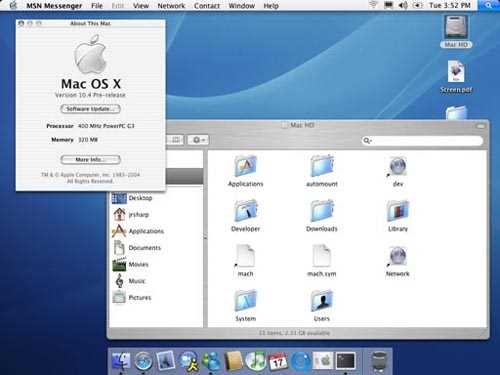This screenshot has height=375, width=500.
Task: Switch Finder to column view
Action: (x=176, y=140)
